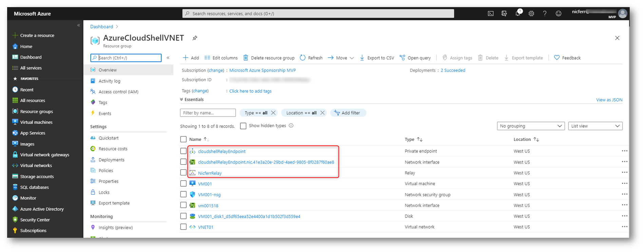
Task: Remove the Location == all filter
Action: click(323, 113)
